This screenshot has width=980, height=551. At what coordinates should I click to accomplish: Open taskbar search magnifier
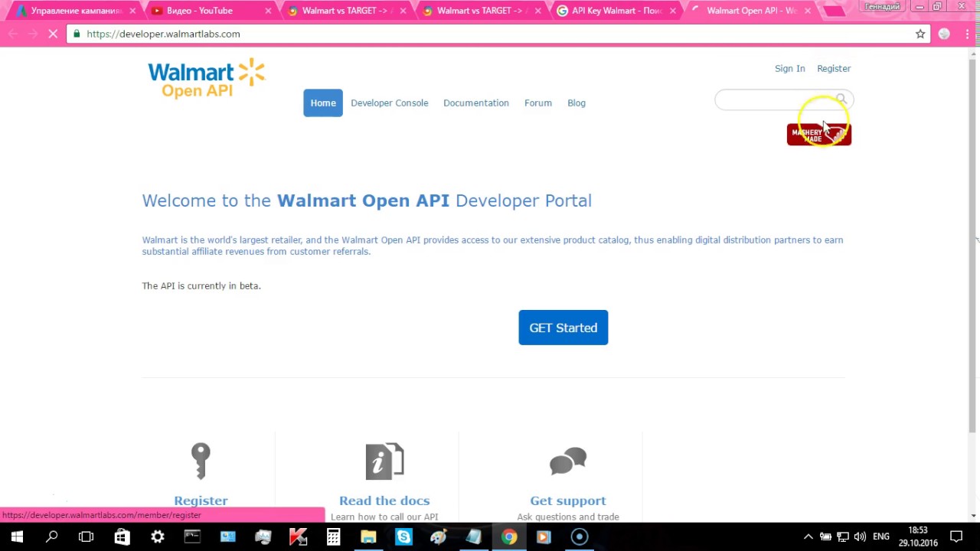51,536
